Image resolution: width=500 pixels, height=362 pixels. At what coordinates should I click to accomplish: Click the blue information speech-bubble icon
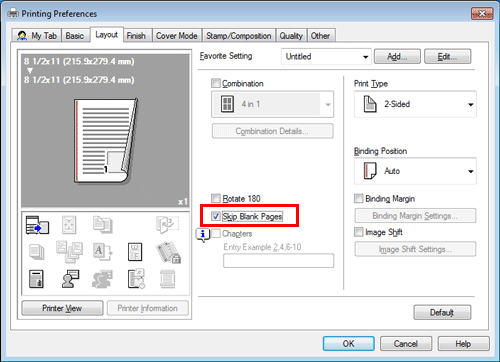pyautogui.click(x=203, y=235)
